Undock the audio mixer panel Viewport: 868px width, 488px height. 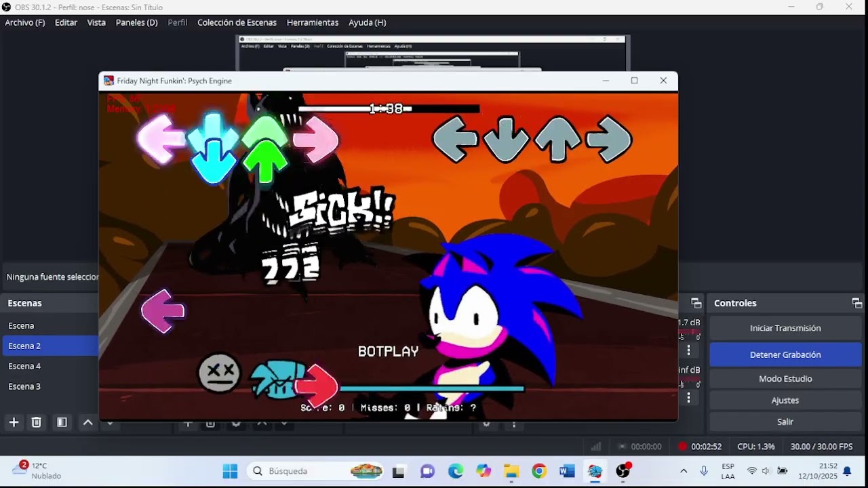696,303
